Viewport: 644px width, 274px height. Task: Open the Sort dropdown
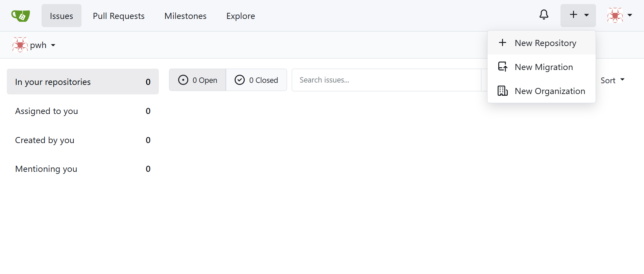612,81
